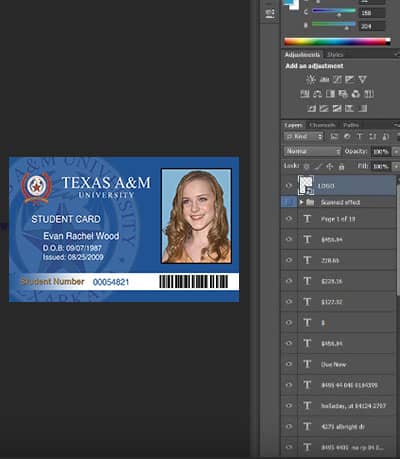
Task: Switch to the Layers tab
Action: tap(294, 125)
